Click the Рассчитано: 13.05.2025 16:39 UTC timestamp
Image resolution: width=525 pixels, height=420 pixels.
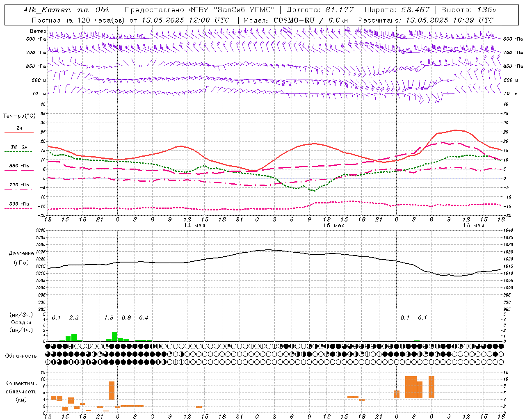tap(426, 20)
